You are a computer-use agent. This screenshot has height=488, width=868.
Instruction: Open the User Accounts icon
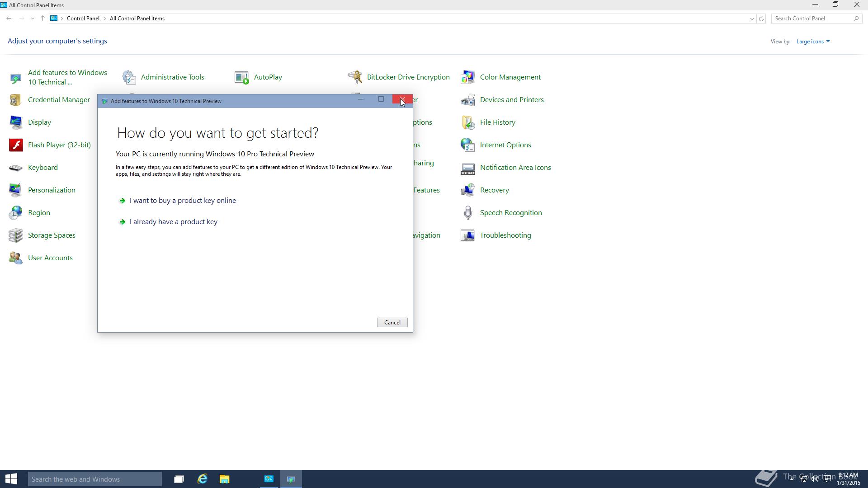16,258
